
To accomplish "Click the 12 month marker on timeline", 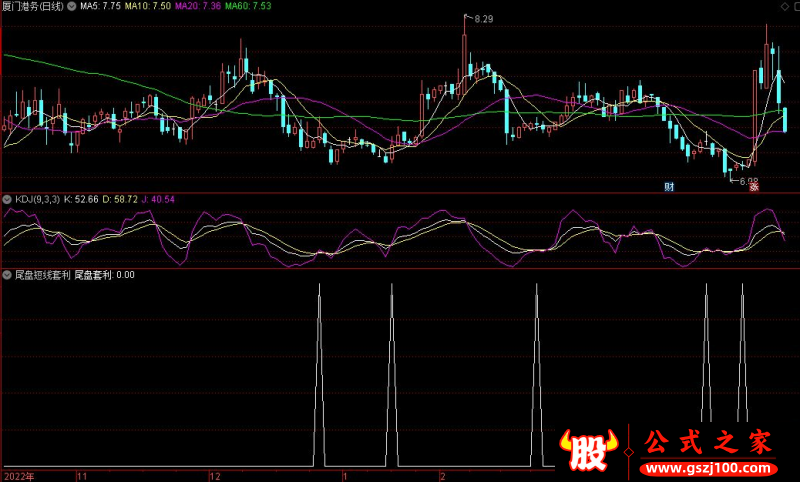I will click(213, 476).
